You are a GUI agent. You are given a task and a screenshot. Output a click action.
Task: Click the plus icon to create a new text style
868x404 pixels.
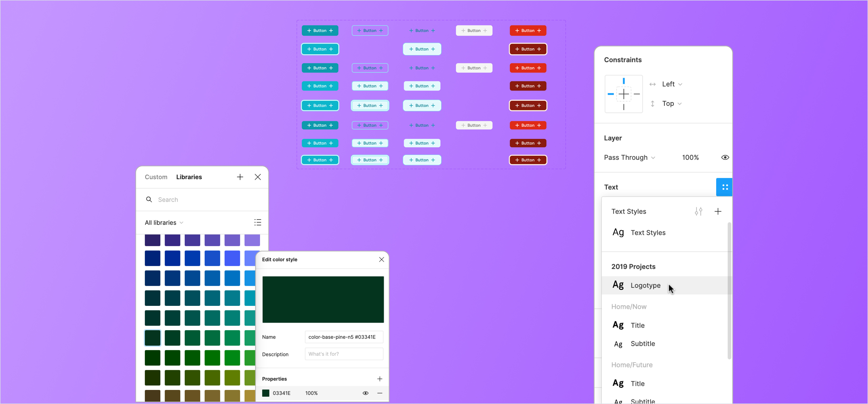tap(718, 212)
